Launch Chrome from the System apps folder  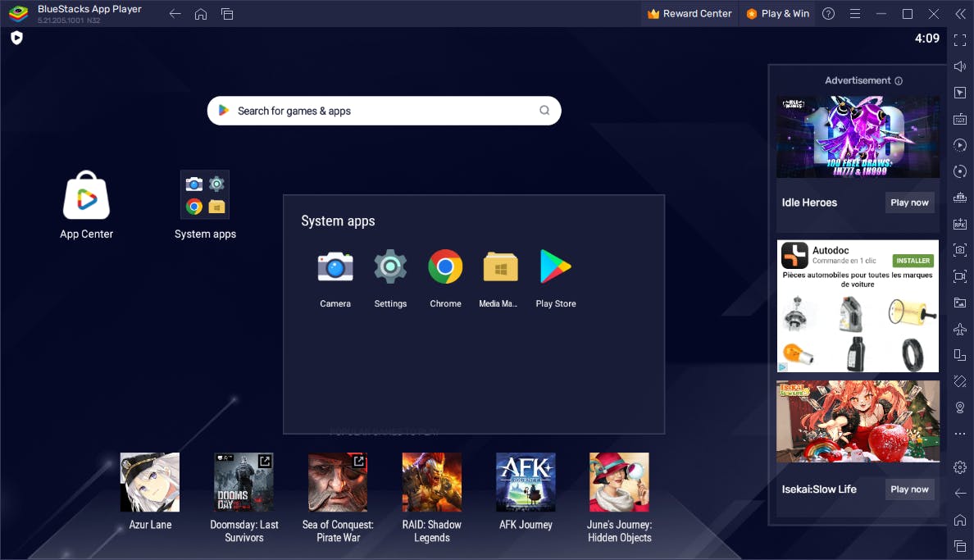[x=445, y=267]
